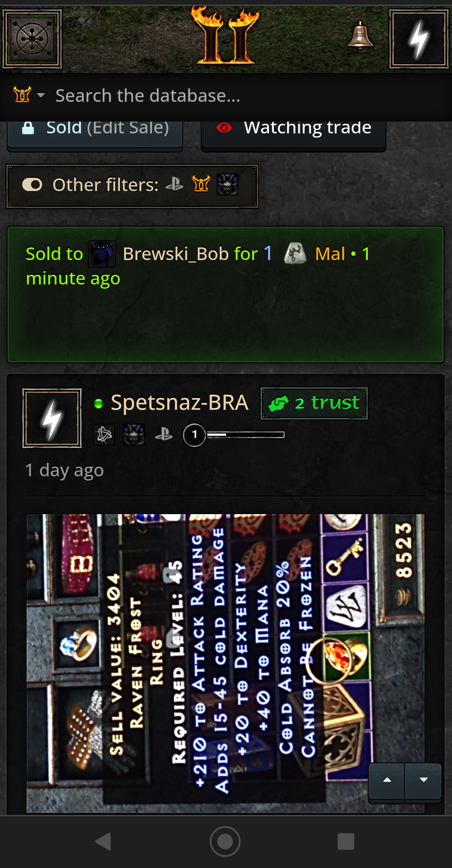
Task: Jump up with the arrow-up button
Action: click(x=387, y=780)
